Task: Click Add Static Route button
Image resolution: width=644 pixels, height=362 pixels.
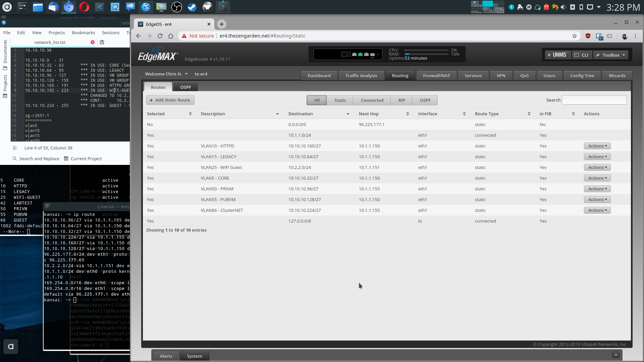Action: (170, 100)
